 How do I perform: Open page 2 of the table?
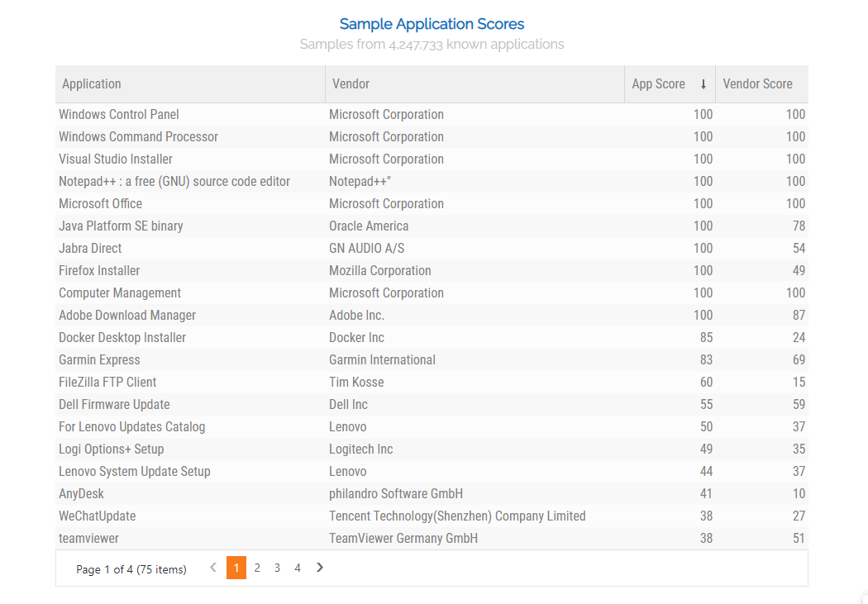pyautogui.click(x=257, y=568)
